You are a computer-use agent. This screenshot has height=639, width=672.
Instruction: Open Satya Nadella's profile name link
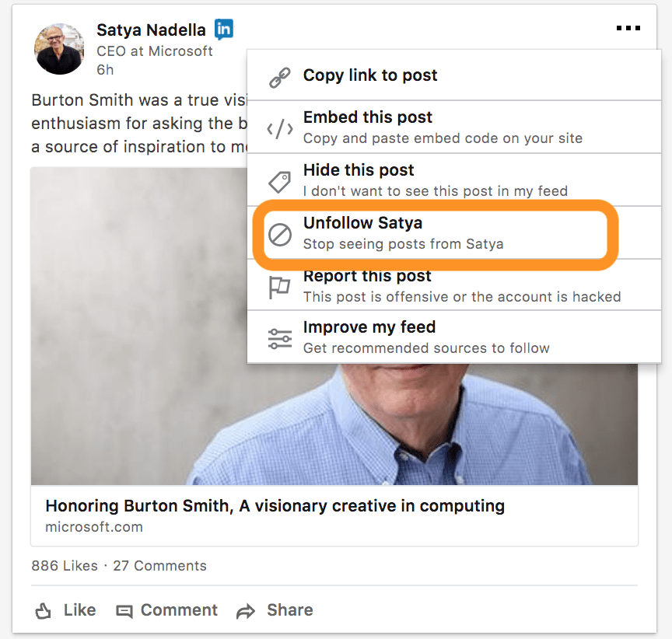tap(151, 30)
